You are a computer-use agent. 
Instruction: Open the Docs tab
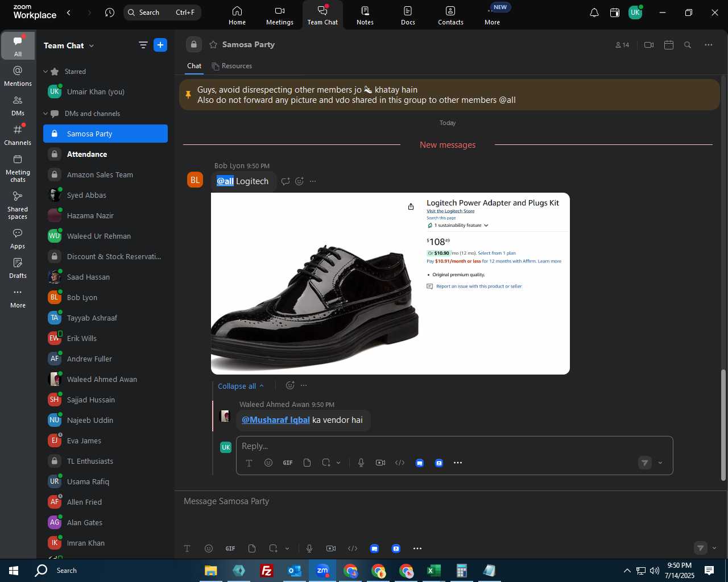[408, 15]
